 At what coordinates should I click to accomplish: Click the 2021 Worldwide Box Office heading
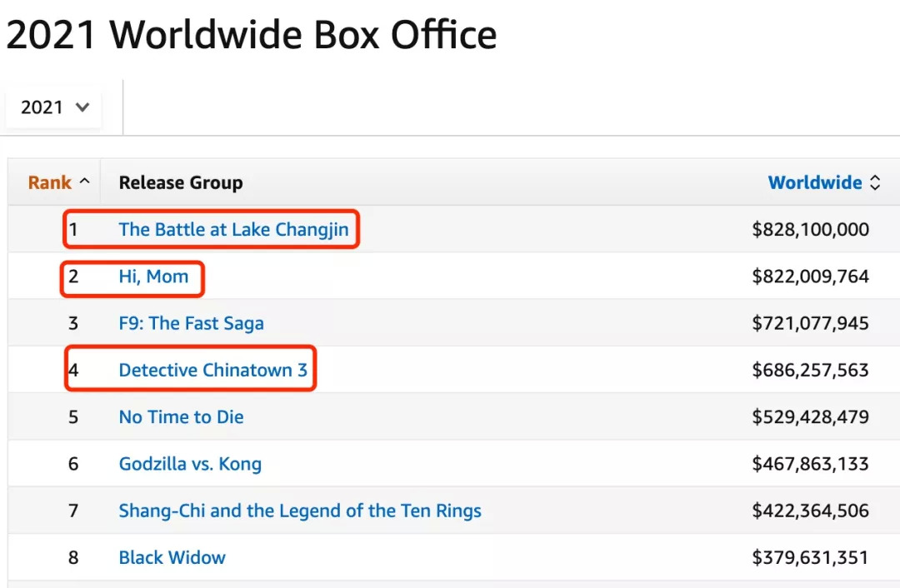click(251, 35)
